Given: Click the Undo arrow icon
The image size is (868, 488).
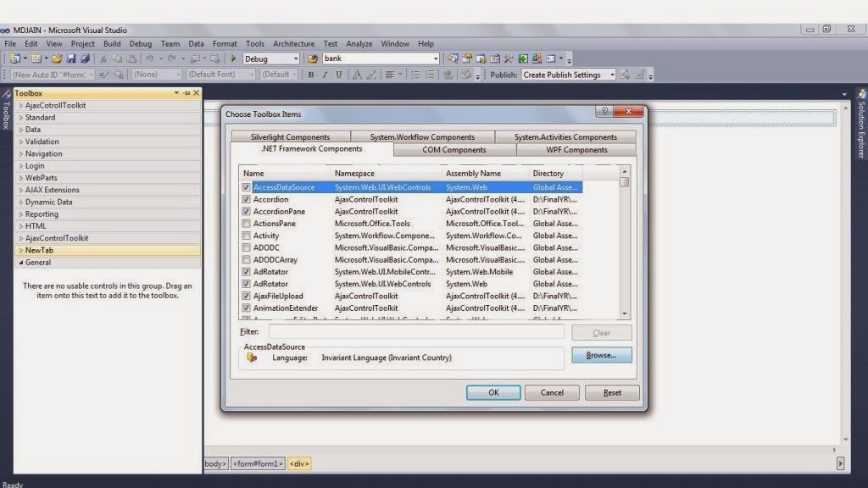Looking at the screenshot, I should 149,58.
